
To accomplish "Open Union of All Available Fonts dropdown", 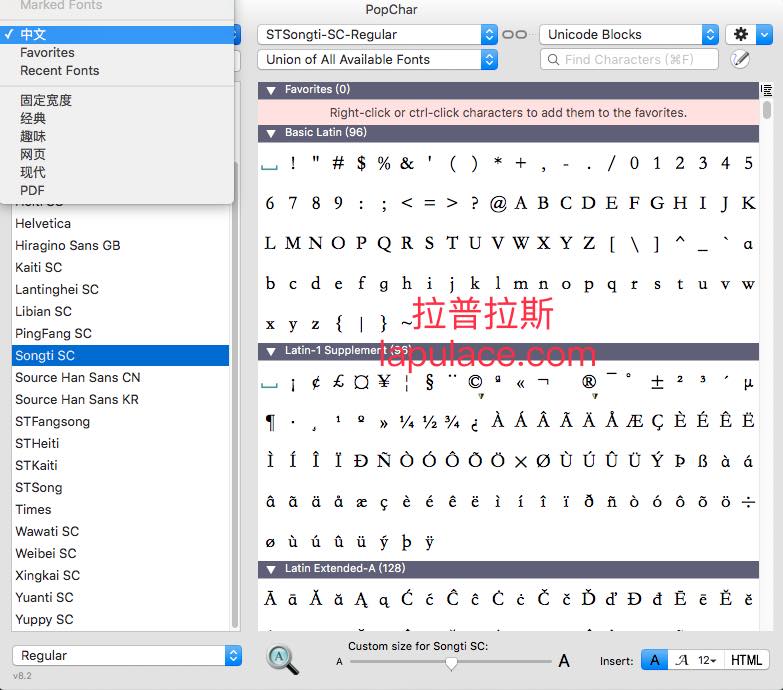I will pyautogui.click(x=377, y=59).
